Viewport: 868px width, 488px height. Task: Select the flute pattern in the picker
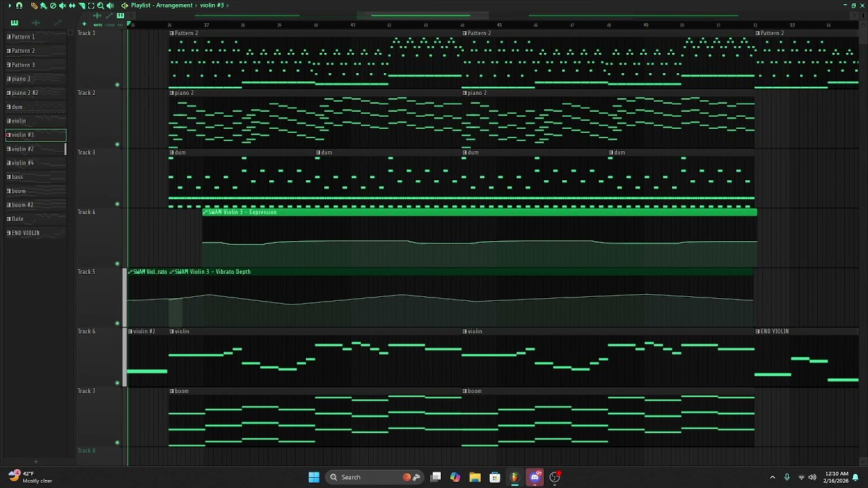point(36,219)
